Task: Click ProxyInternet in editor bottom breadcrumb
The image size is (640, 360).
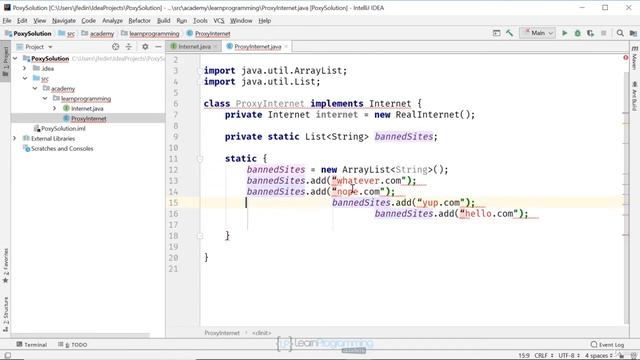Action: click(x=222, y=333)
